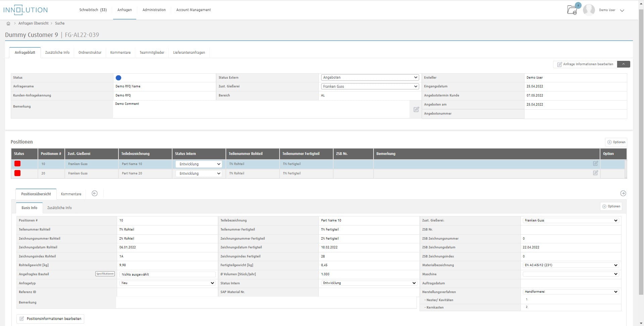Image resolution: width=644 pixels, height=326 pixels.
Task: Change Status Intern for position 10
Action: (x=198, y=164)
